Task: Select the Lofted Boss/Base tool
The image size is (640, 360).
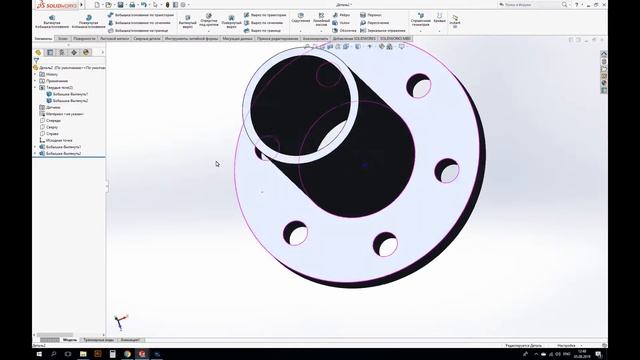Action: point(139,23)
